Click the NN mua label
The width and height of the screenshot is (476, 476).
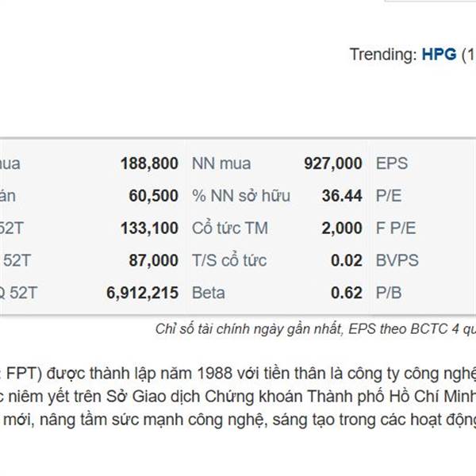point(221,163)
